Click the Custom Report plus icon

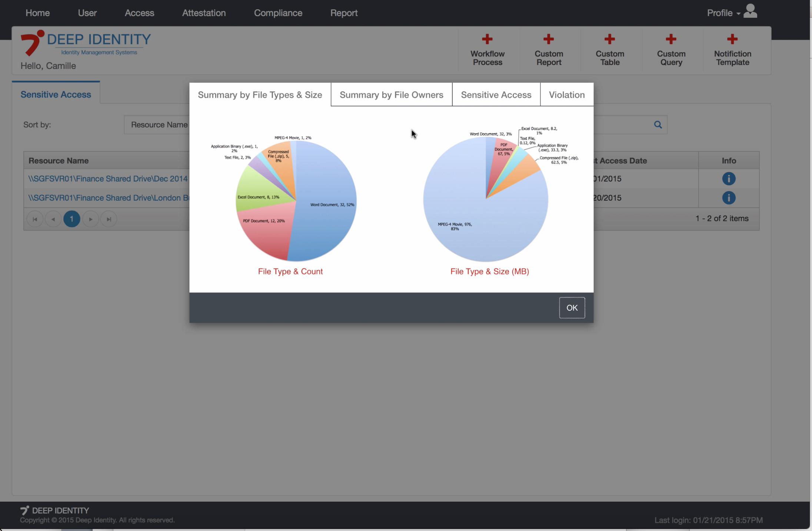pos(549,39)
